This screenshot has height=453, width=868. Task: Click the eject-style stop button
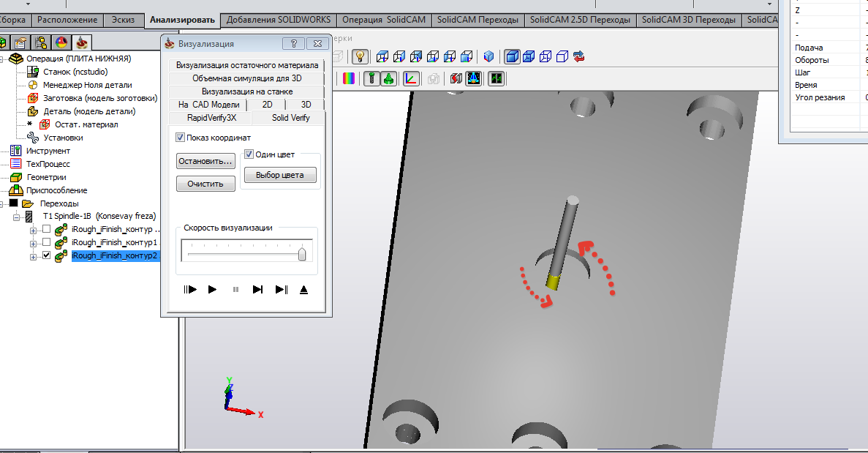(303, 289)
